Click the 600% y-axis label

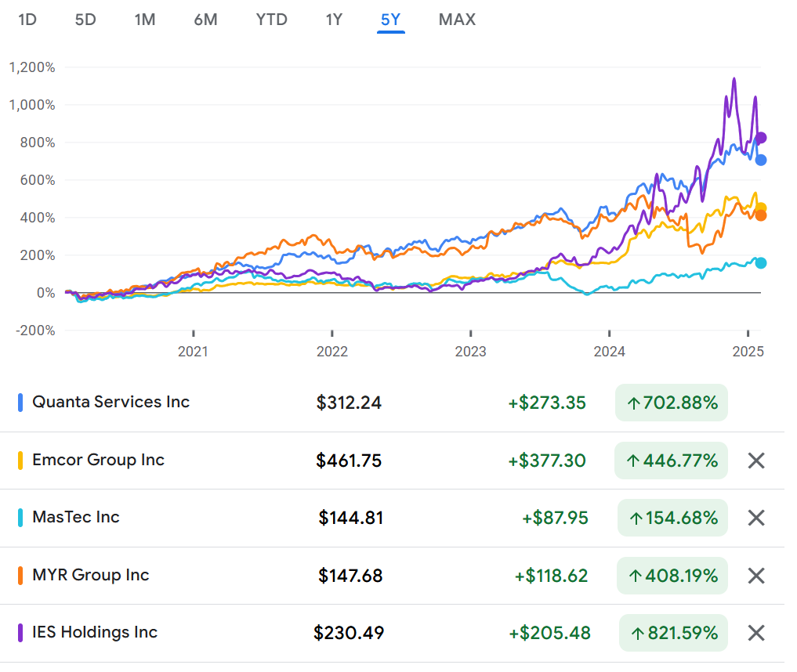click(x=38, y=180)
